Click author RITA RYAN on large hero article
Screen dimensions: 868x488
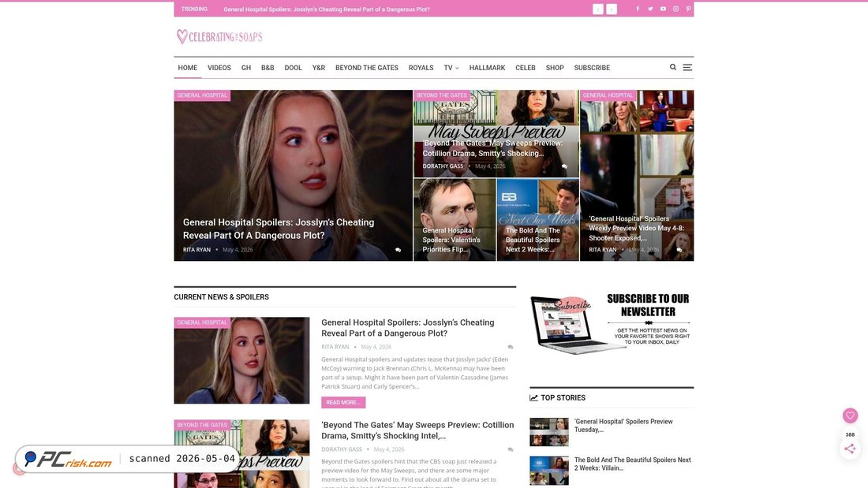click(x=196, y=250)
